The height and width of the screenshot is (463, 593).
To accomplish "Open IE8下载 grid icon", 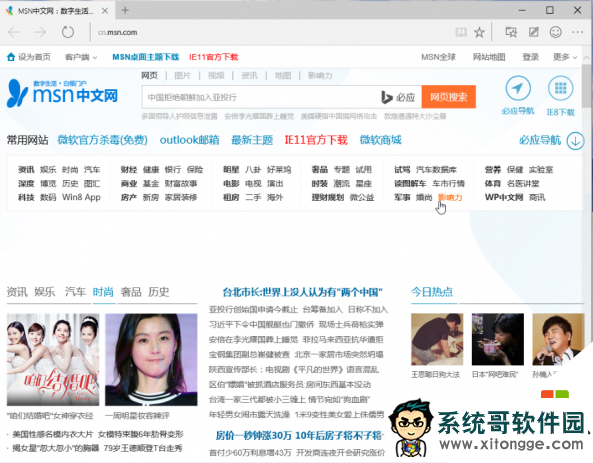I will point(560,89).
